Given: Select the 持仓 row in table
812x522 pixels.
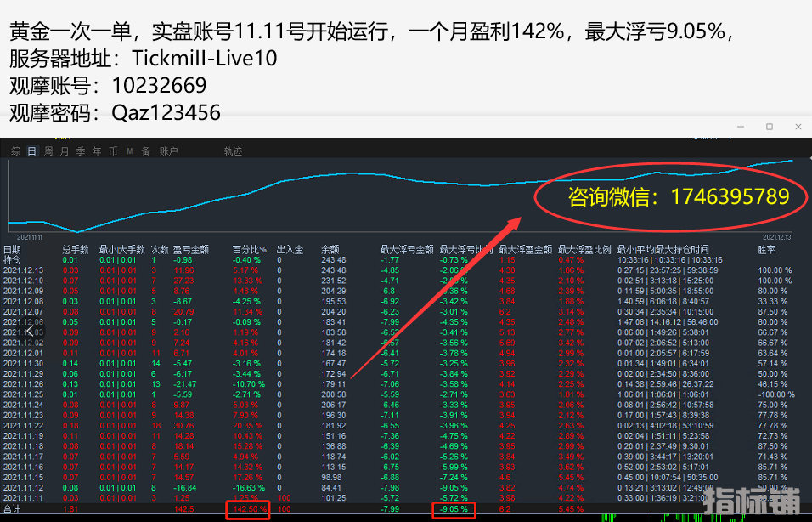Looking at the screenshot, I should pyautogui.click(x=13, y=260).
